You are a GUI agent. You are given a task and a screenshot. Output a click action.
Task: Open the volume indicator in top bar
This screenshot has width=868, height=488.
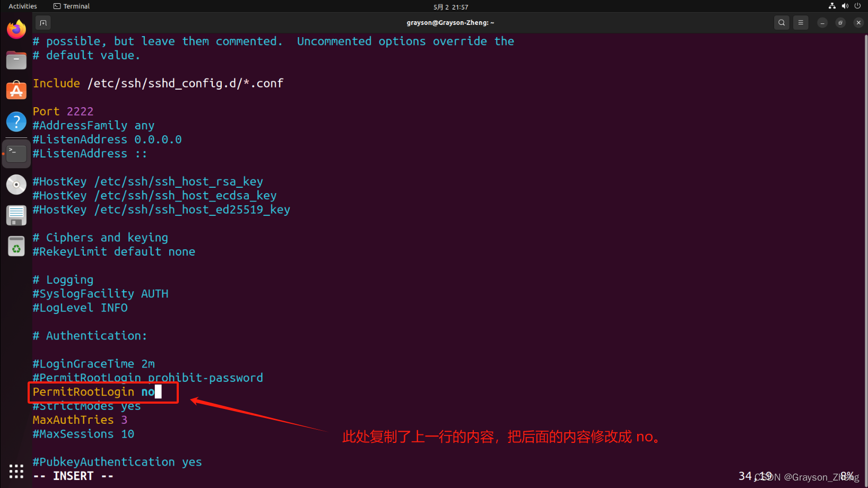coord(845,6)
